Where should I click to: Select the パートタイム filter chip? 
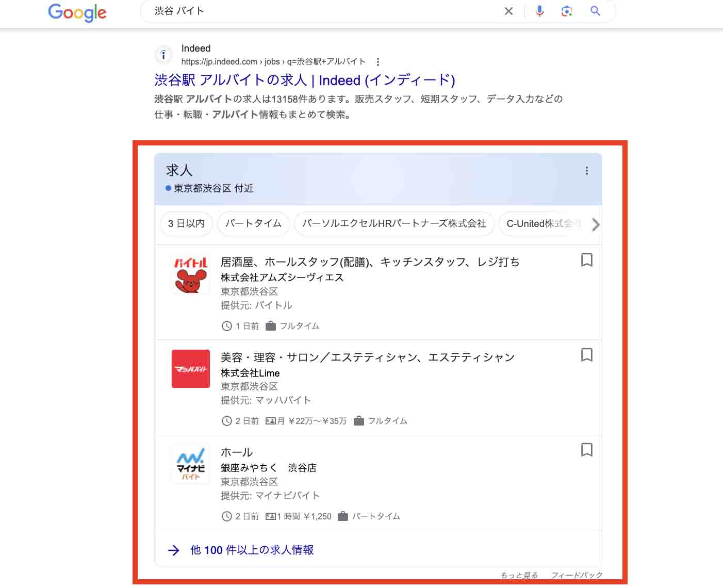click(x=253, y=224)
